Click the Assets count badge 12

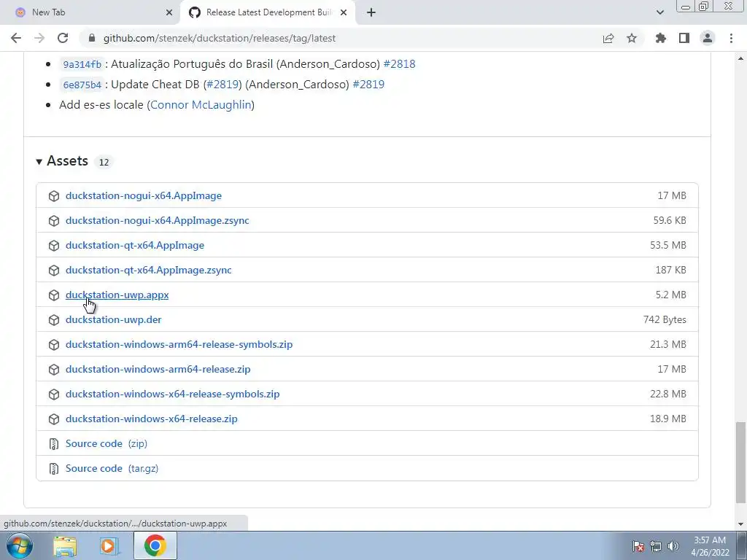click(104, 162)
